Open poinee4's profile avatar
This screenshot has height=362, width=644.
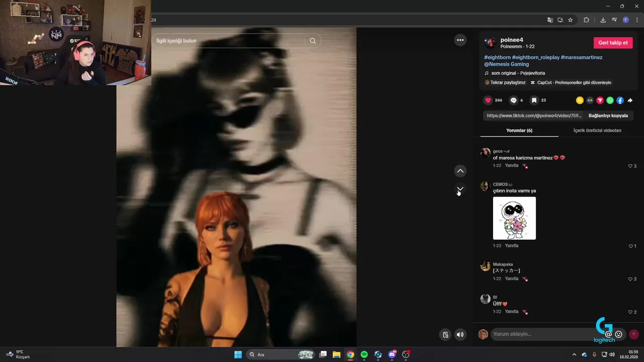click(x=490, y=43)
